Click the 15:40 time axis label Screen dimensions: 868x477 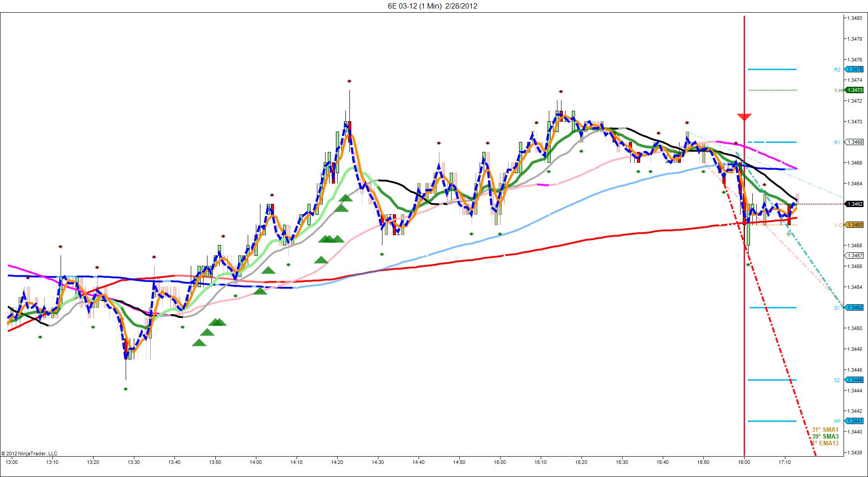point(663,462)
